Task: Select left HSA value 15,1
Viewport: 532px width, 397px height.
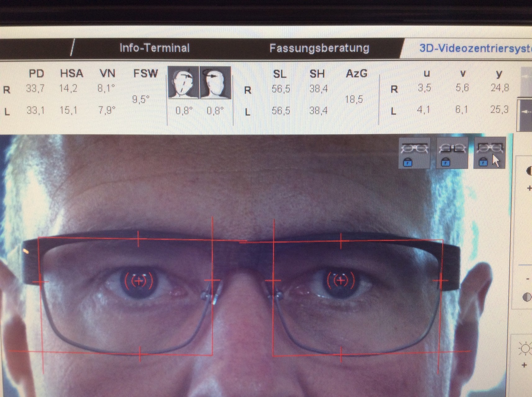Action: click(x=68, y=110)
